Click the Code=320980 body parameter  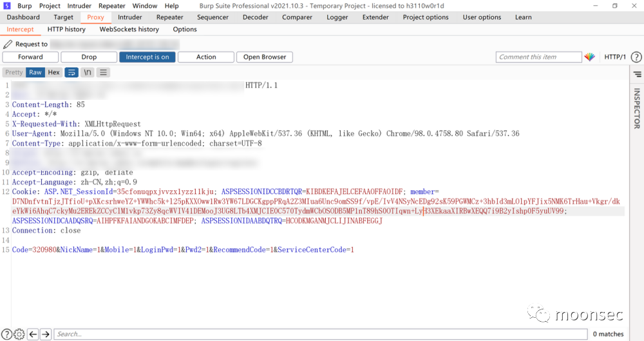click(x=34, y=249)
